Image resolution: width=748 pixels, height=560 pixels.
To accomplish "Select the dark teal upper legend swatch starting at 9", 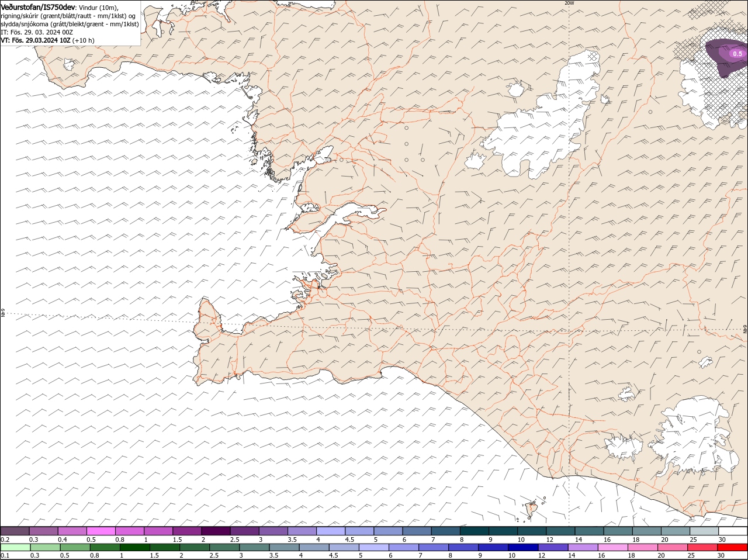I will [x=504, y=531].
